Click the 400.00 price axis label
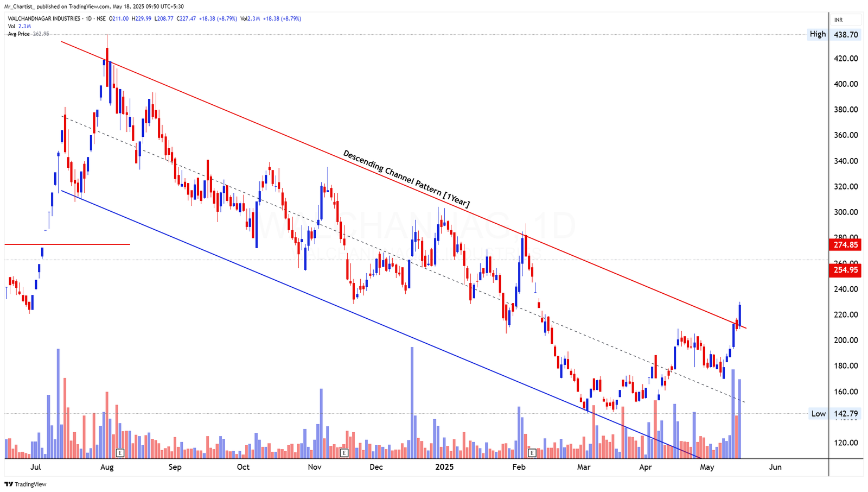Viewport: 868px width, 492px height. (846, 84)
